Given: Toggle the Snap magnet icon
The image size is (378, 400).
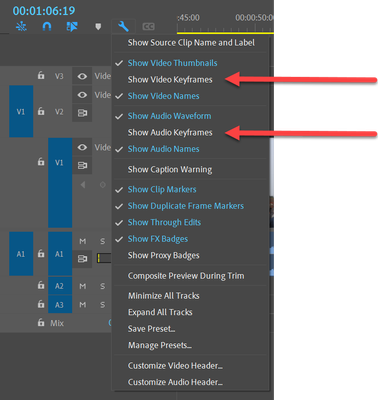Looking at the screenshot, I should point(47,26).
